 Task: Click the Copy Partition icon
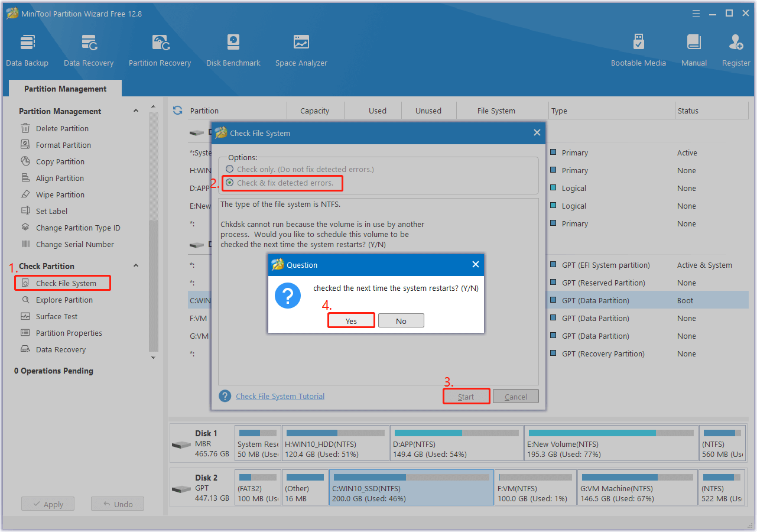[25, 161]
